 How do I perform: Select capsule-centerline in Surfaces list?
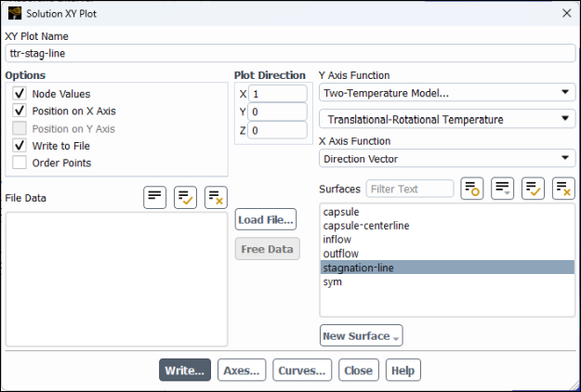[366, 226]
